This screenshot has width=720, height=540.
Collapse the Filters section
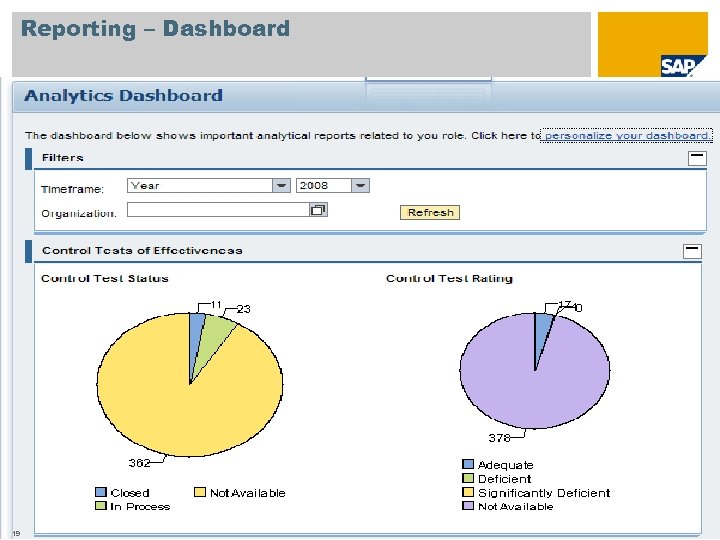697,158
